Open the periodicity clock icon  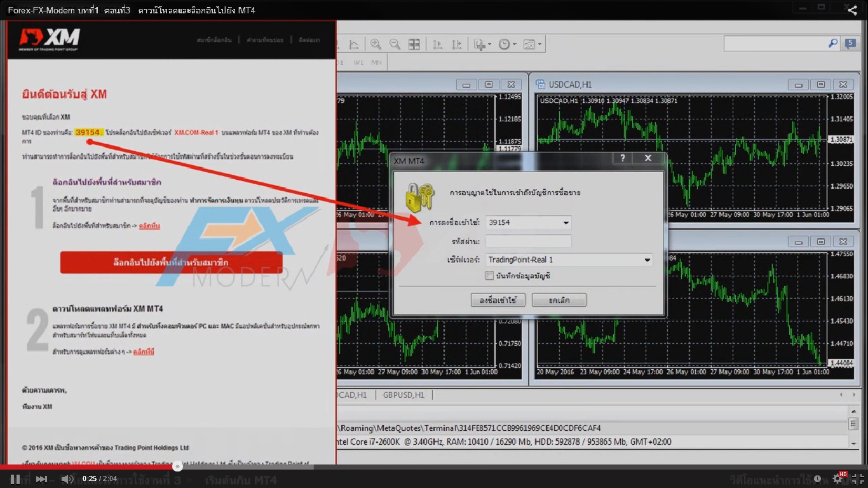(504, 44)
